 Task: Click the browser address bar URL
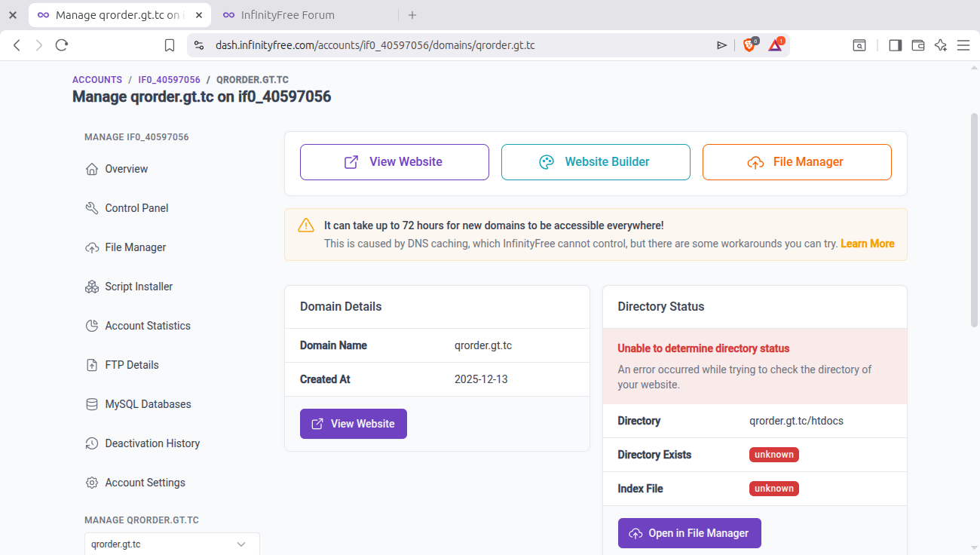(x=375, y=45)
